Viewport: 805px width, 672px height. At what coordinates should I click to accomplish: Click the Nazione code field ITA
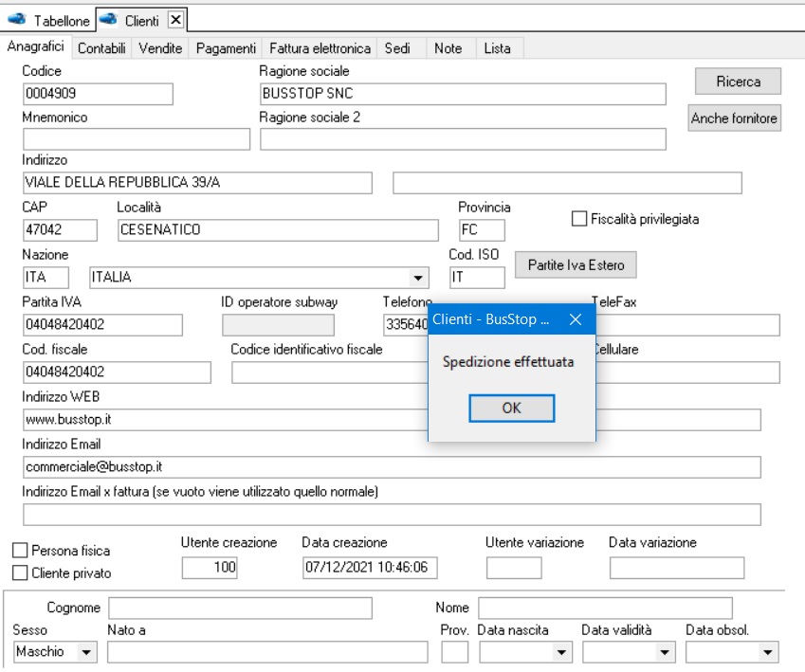coord(46,278)
